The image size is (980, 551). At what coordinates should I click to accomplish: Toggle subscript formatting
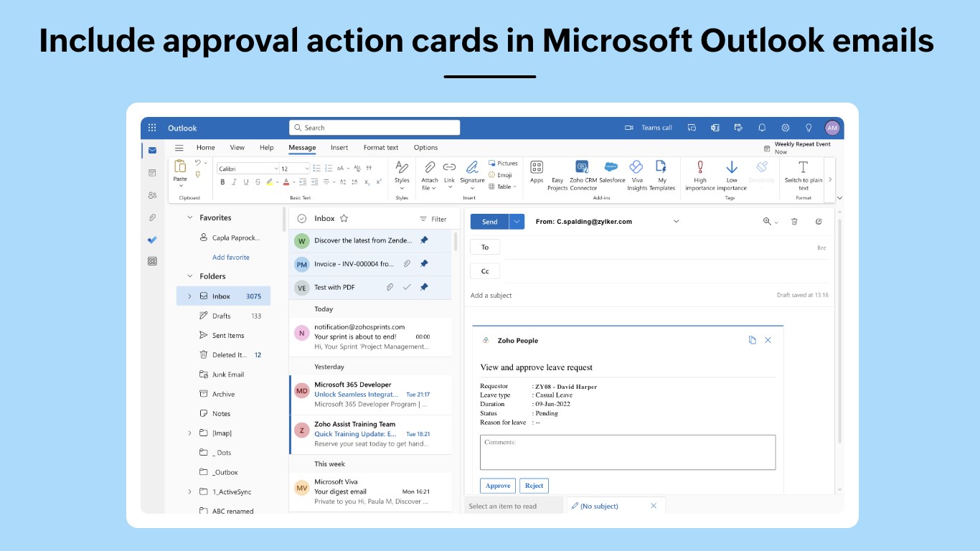(367, 182)
